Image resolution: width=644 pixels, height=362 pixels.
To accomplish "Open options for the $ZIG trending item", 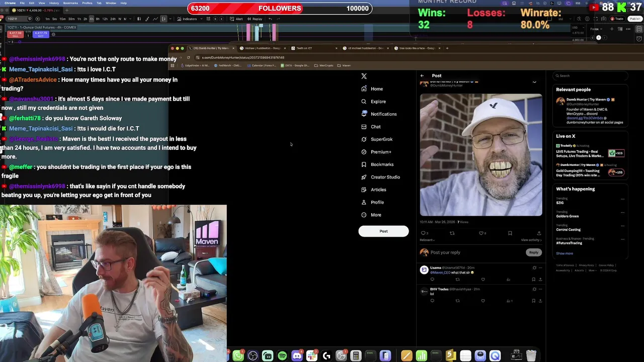I will (622, 199).
